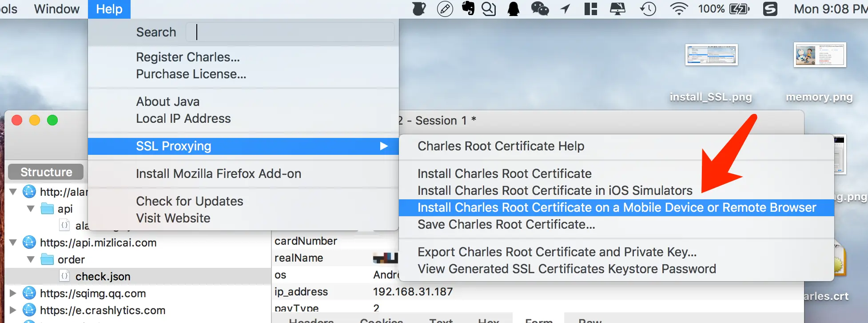Click the api folder icon
The width and height of the screenshot is (868, 323).
[47, 209]
